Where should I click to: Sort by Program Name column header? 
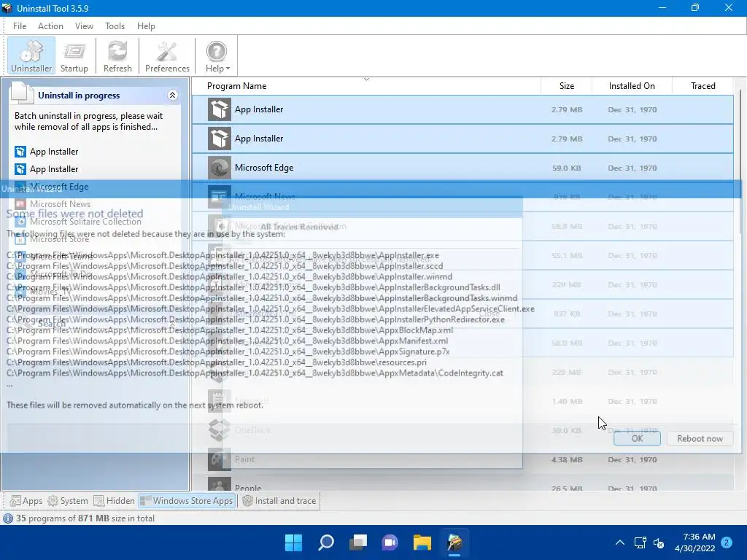point(366,86)
